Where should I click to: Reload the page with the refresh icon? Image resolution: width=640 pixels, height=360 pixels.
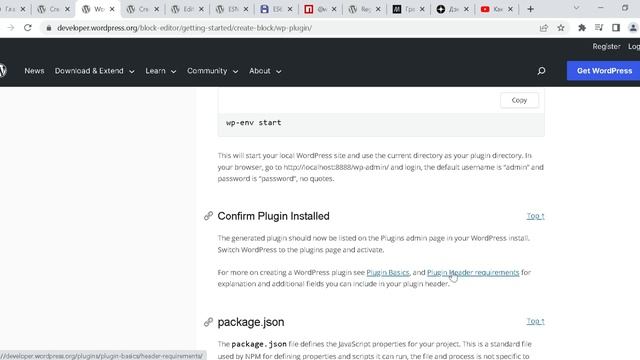click(x=27, y=28)
